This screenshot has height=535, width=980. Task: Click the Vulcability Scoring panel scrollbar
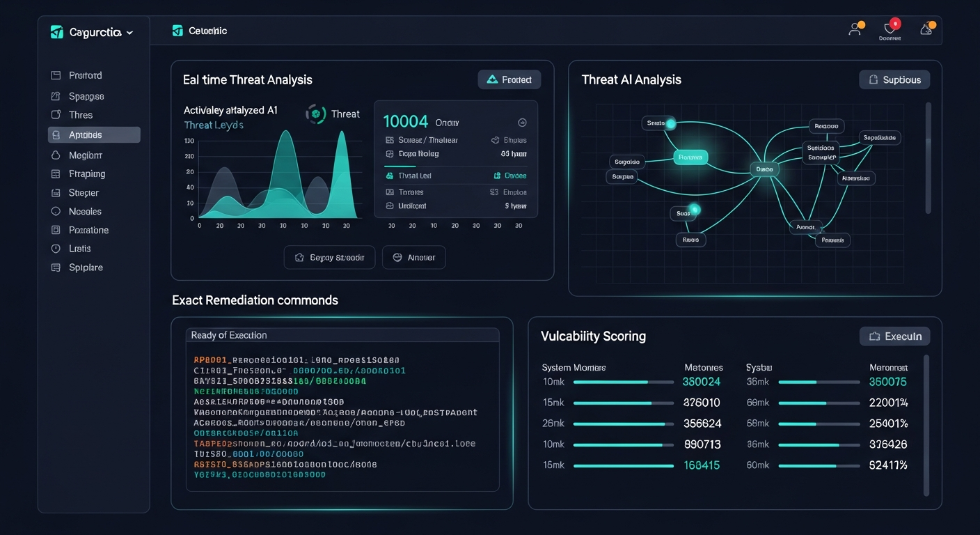click(926, 425)
